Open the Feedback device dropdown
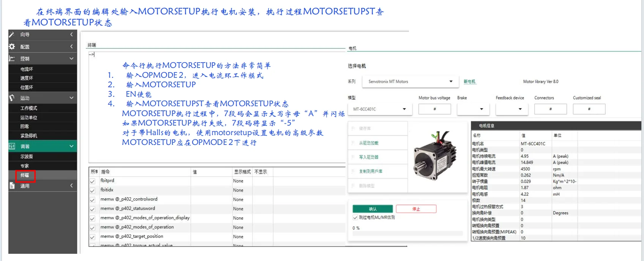644x261 pixels. coord(511,109)
